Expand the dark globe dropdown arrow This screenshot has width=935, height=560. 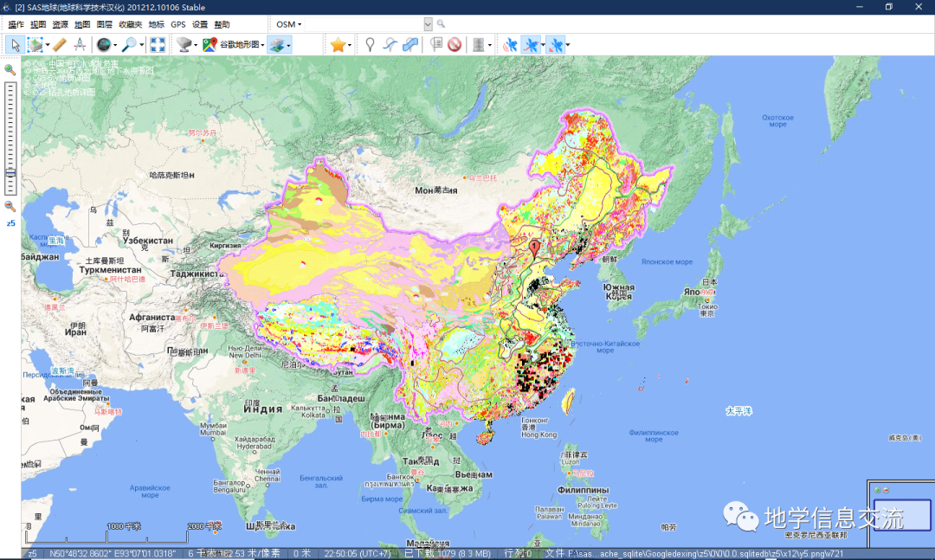(x=115, y=45)
